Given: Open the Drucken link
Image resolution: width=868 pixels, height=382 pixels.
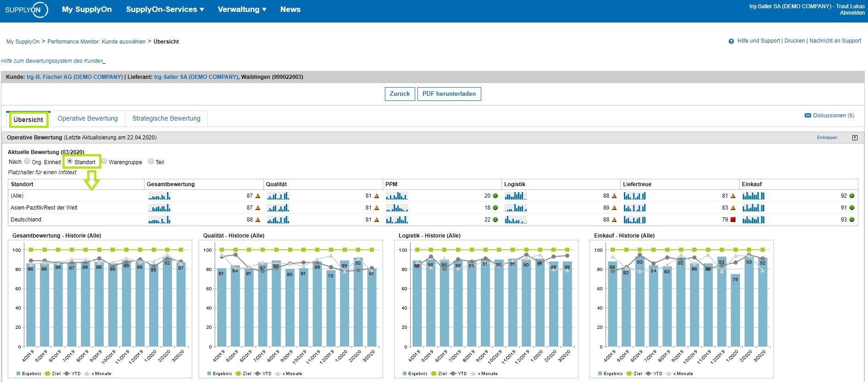Looking at the screenshot, I should (x=795, y=41).
